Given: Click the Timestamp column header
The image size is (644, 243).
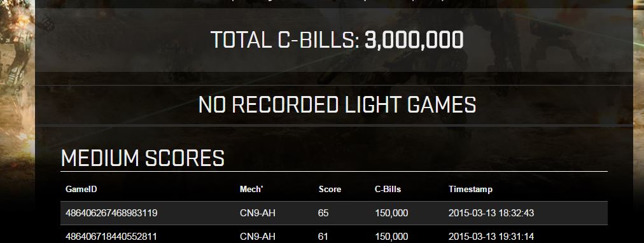Looking at the screenshot, I should tap(470, 189).
